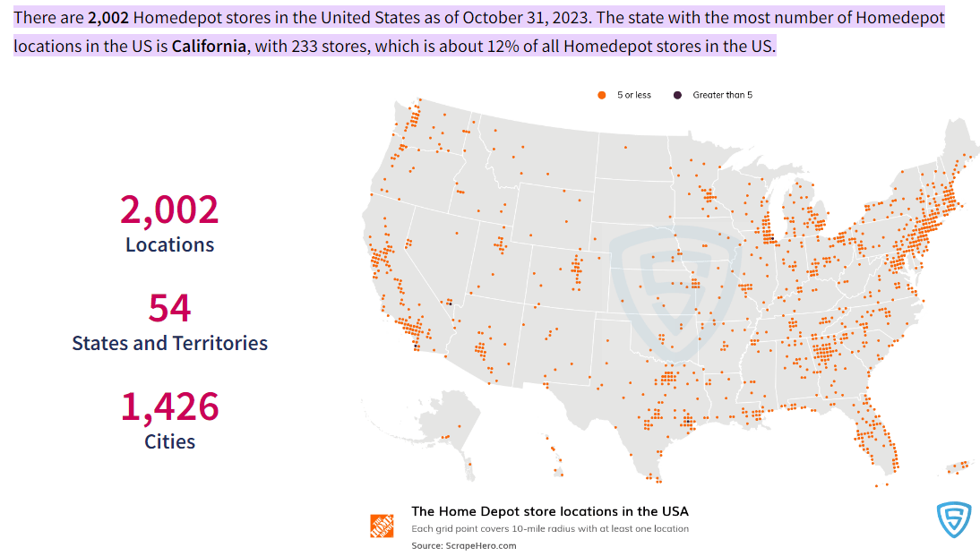The width and height of the screenshot is (980, 556).
Task: Toggle the '5 or less' legend label
Action: point(633,95)
